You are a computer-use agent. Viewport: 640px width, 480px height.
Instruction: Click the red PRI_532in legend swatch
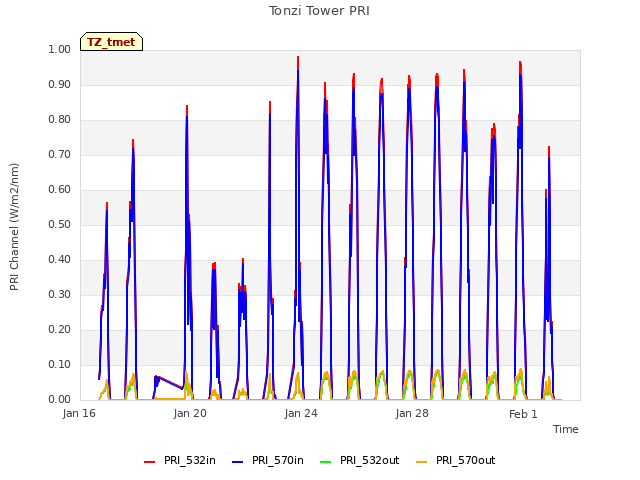[x=150, y=461]
